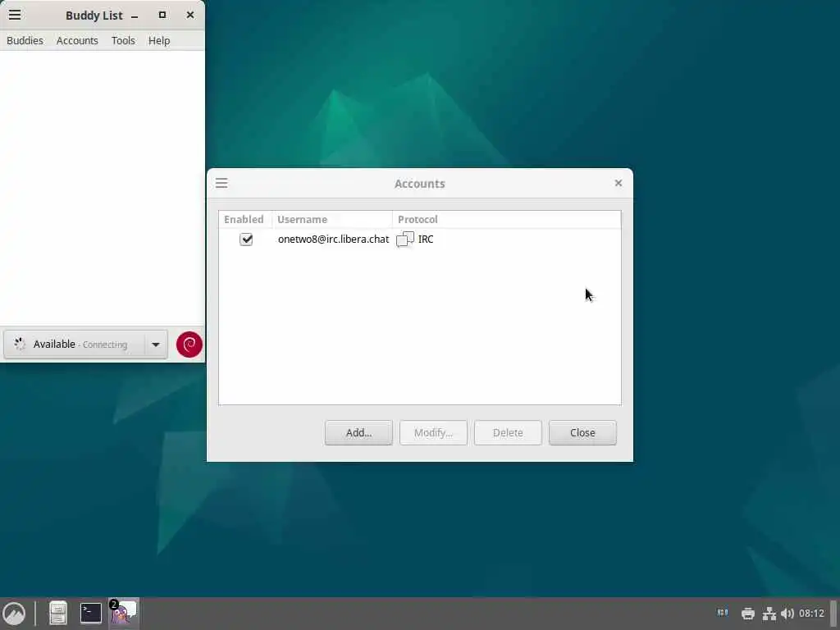Click the Add... button
Viewport: 840px width, 630px height.
(358, 433)
